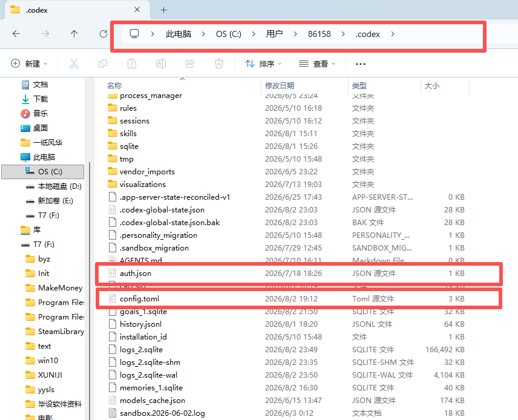The width and height of the screenshot is (518, 420).
Task: Click the Rename icon in toolbar
Action: click(161, 64)
